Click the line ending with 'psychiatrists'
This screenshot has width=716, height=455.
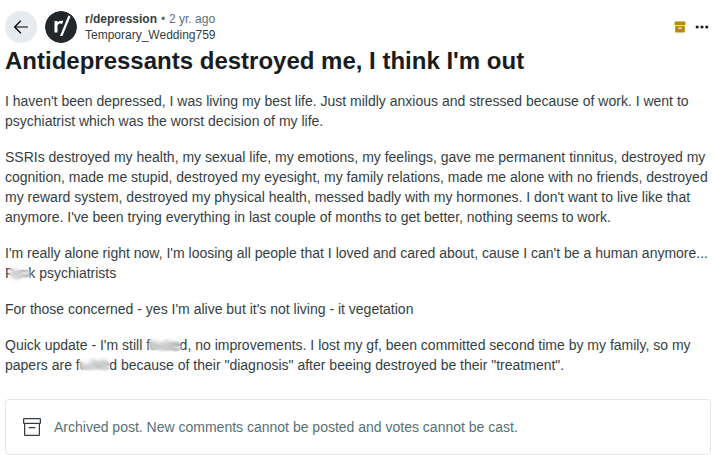[x=60, y=273]
